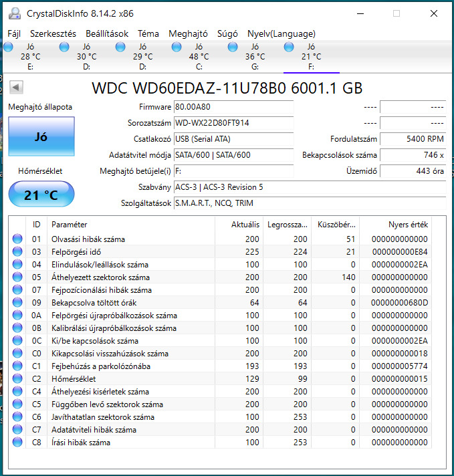The image size is (454, 476).
Task: Click raw value 000000000E84 in Felpörgési idő row
Action: [x=400, y=251]
